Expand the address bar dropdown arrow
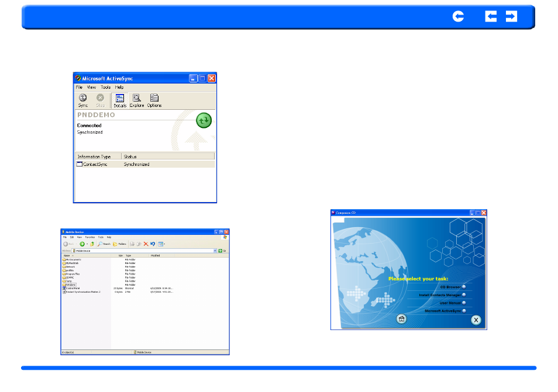Viewport: 558px width, 392px height. point(215,251)
